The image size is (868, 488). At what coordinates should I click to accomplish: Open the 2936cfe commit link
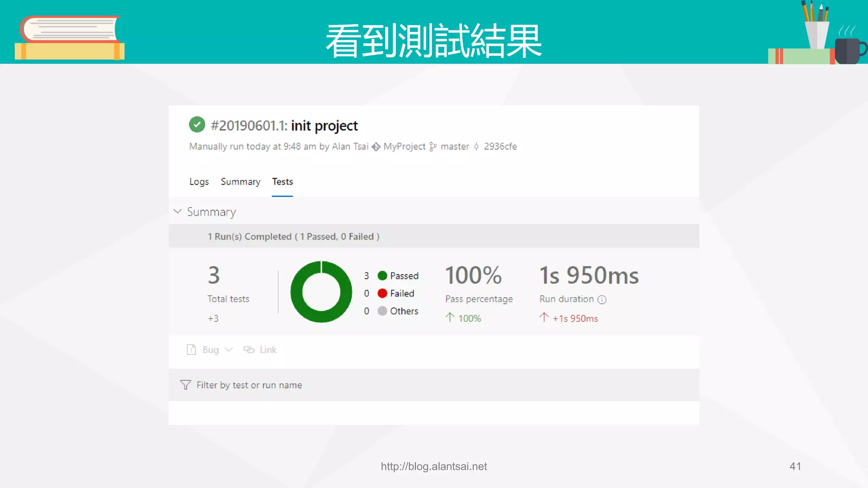500,147
